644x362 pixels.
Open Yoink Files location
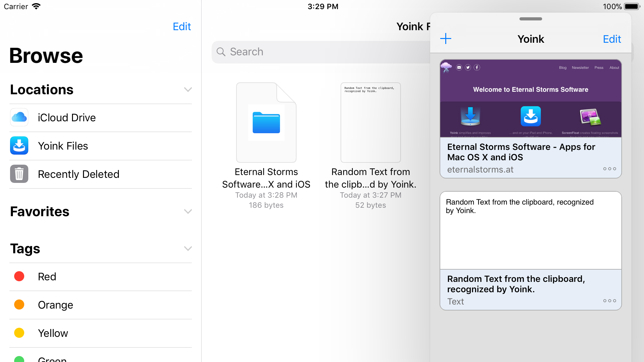pyautogui.click(x=101, y=146)
